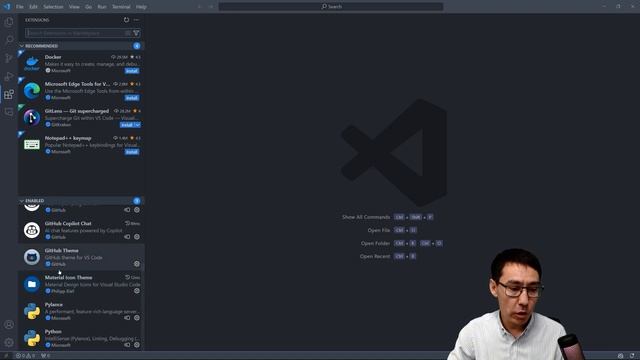Clear extensions search results icon
Image resolution: width=640 pixels, height=360 pixels.
[x=128, y=33]
